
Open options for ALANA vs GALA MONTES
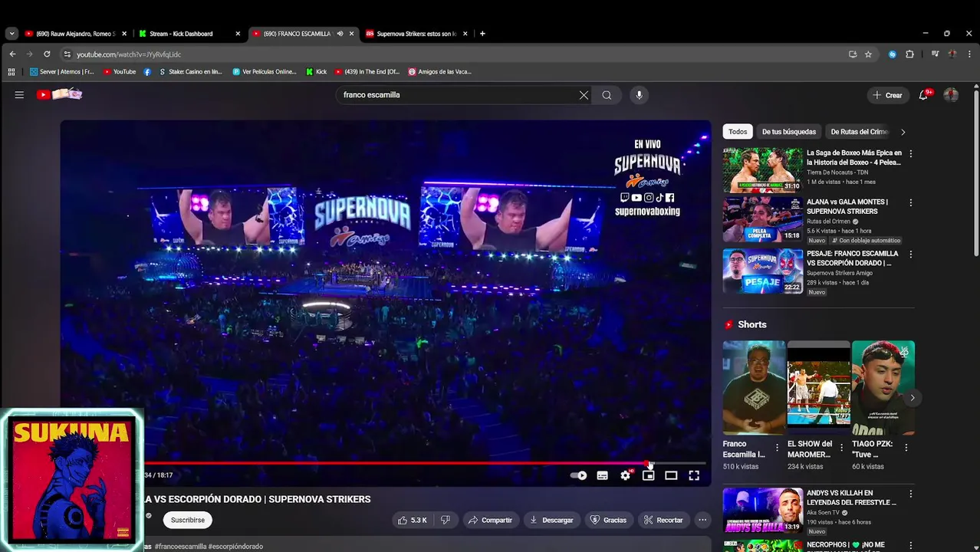[911, 203]
